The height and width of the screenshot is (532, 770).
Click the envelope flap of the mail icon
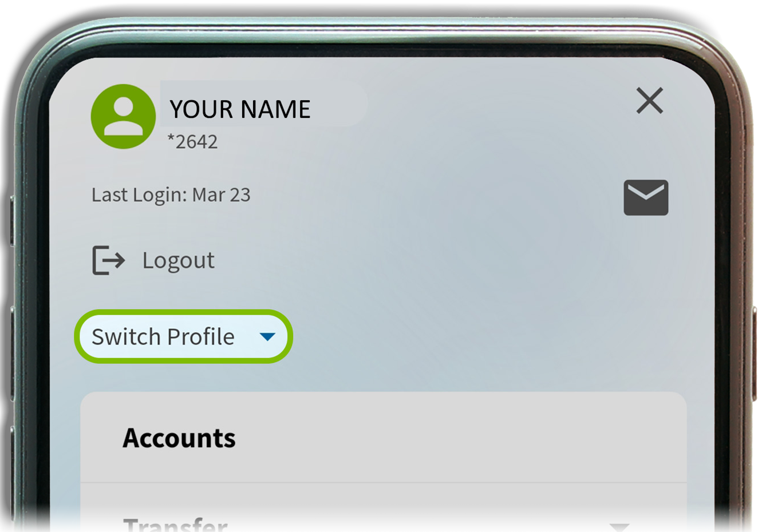[646, 192]
